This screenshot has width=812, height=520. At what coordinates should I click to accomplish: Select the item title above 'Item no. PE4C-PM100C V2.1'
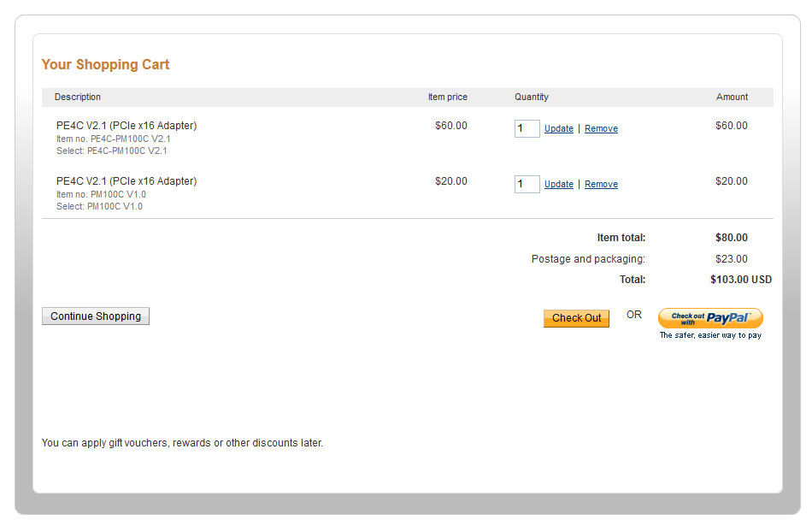click(127, 126)
